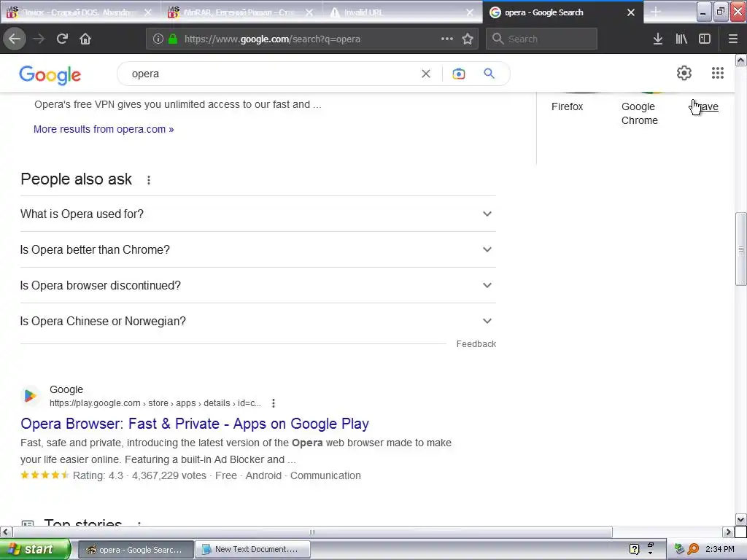
Task: Click the horizontal scrollbar thumb
Action: coord(312,532)
